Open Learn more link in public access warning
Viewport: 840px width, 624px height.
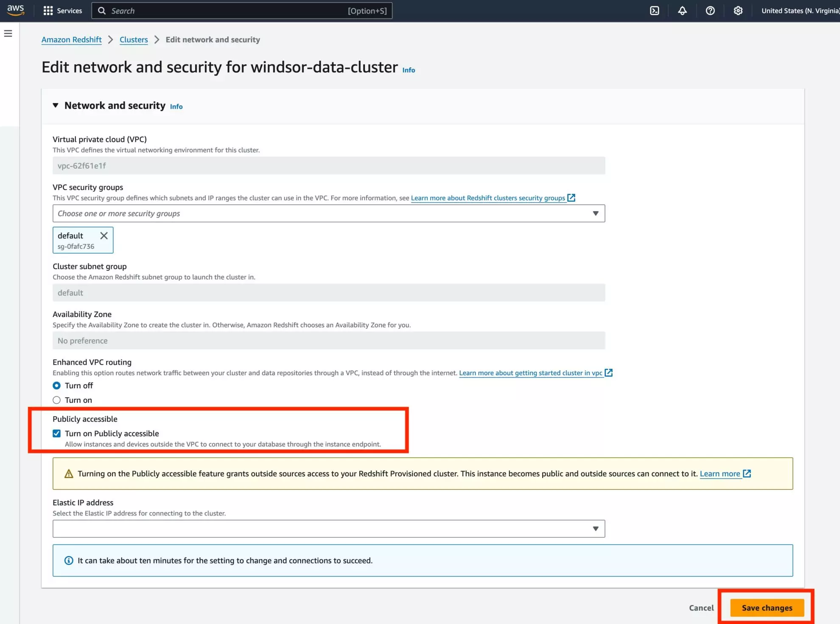(x=720, y=474)
